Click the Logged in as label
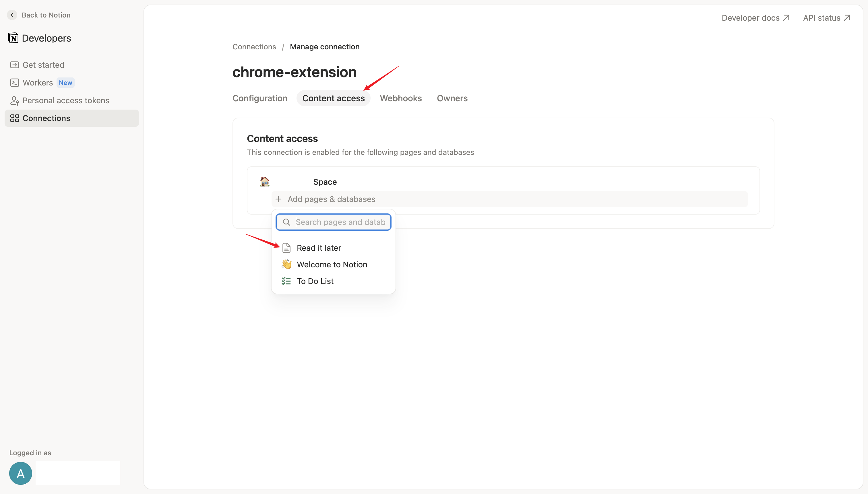The image size is (868, 494). pyautogui.click(x=30, y=453)
